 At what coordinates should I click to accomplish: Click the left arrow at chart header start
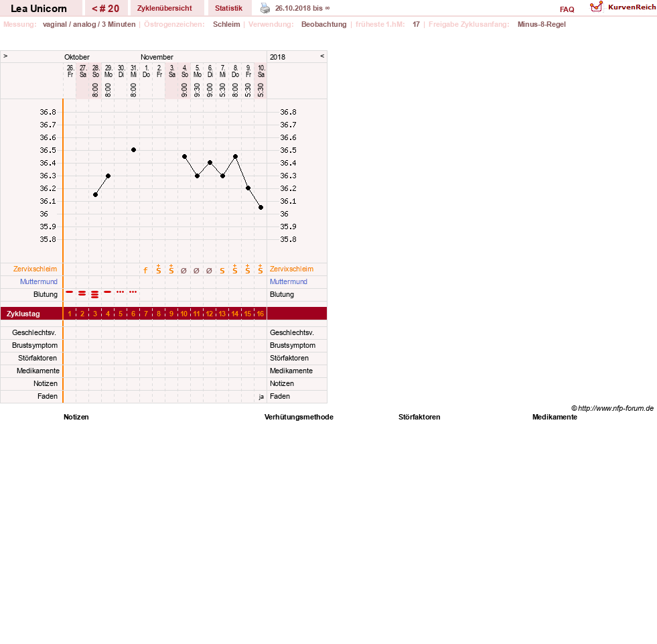coord(5,56)
